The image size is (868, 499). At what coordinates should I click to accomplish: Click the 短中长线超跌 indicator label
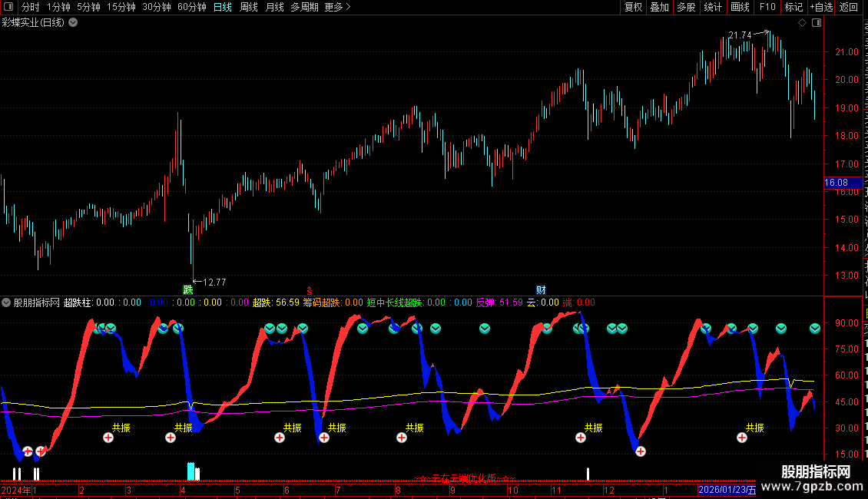point(394,302)
